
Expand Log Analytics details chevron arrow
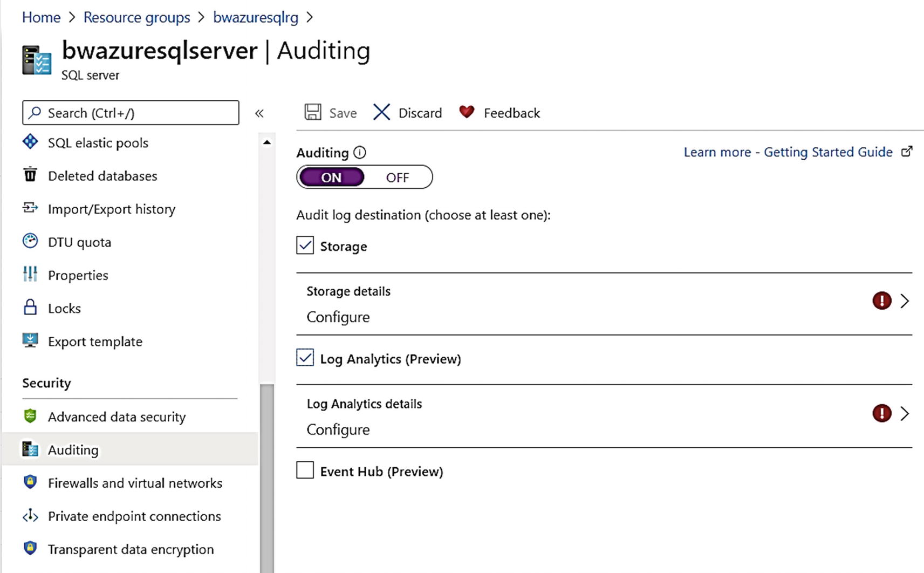point(905,413)
